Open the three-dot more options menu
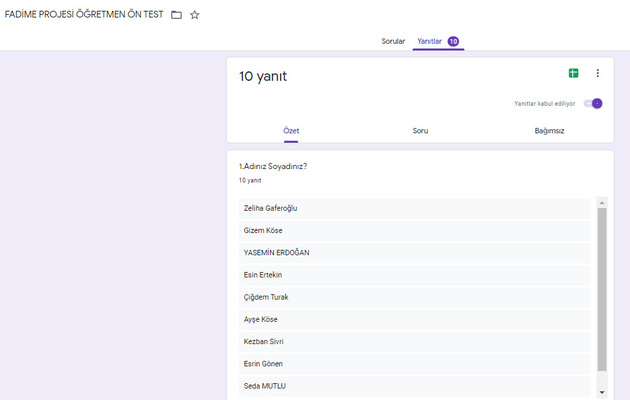Screen dimensions: 630x400 (x=598, y=73)
